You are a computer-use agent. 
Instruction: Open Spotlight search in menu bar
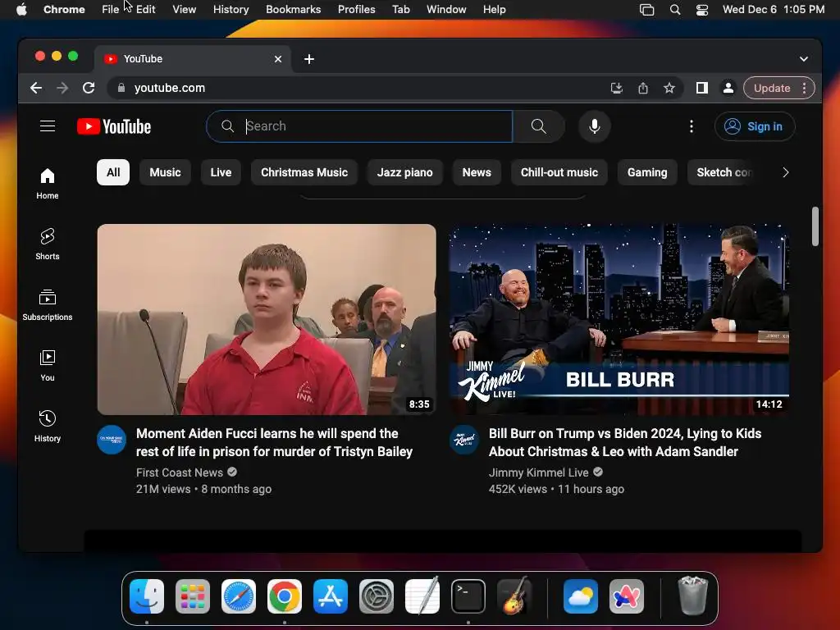tap(675, 10)
